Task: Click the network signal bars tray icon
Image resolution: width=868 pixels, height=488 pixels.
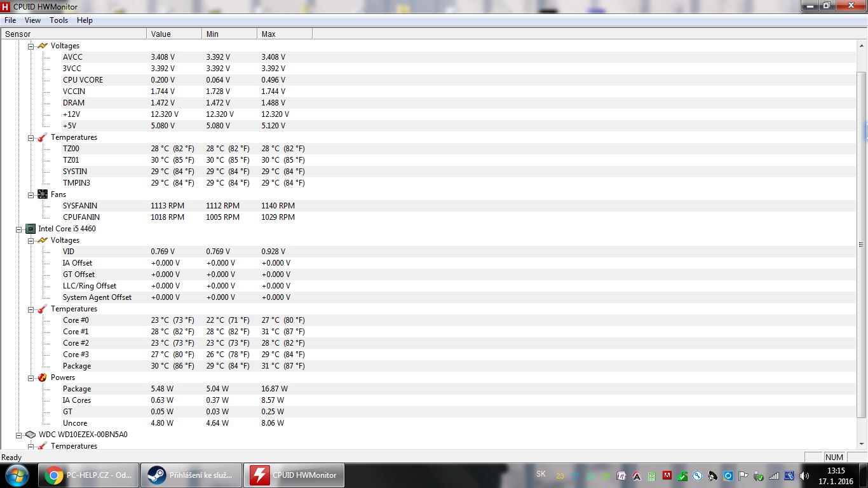Action: (x=774, y=475)
